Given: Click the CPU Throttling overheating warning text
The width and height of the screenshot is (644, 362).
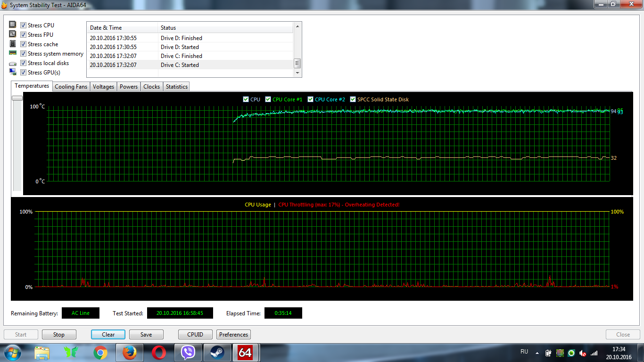Looking at the screenshot, I should point(339,205).
